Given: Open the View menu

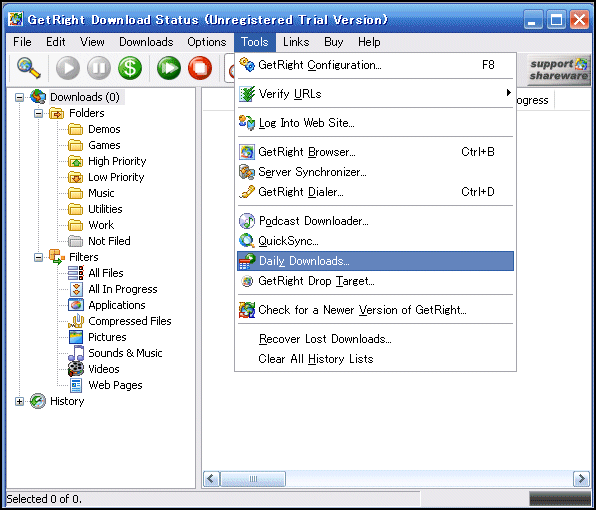Looking at the screenshot, I should [x=92, y=42].
